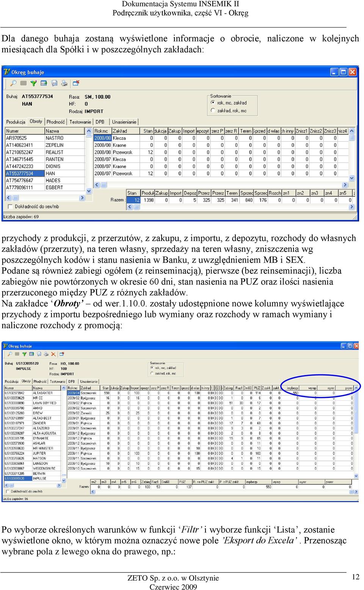Open the Płodność tab in IMPULSE window

point(40,382)
